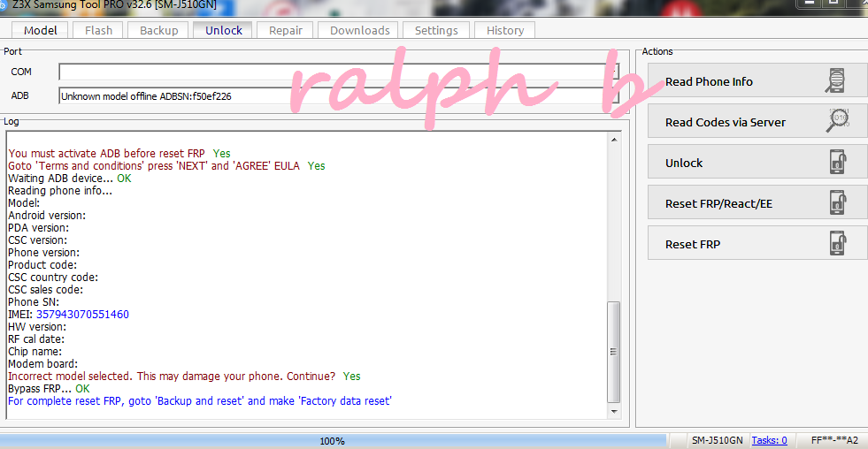Viewport: 868px width, 449px height.
Task: Click the 100% progress bar
Action: click(x=332, y=441)
